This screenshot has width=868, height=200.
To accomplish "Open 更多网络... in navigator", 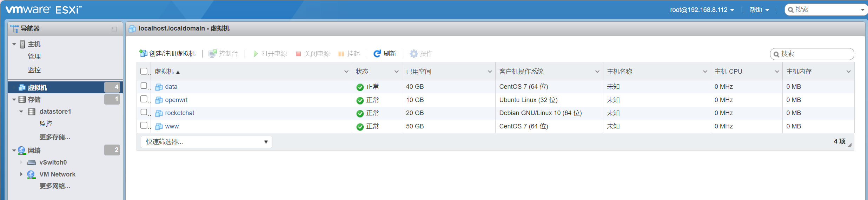I will tap(55, 186).
